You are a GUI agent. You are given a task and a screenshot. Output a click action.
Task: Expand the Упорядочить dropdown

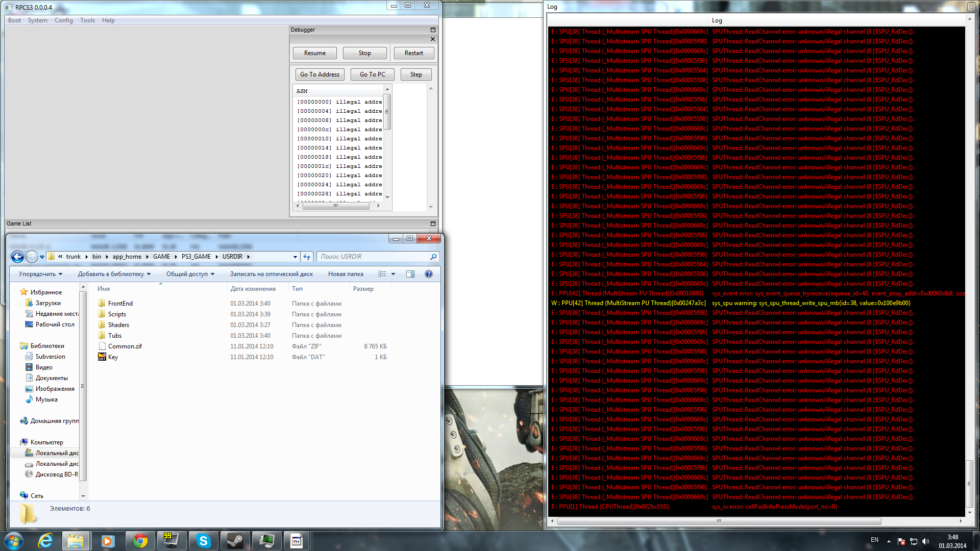pyautogui.click(x=40, y=274)
